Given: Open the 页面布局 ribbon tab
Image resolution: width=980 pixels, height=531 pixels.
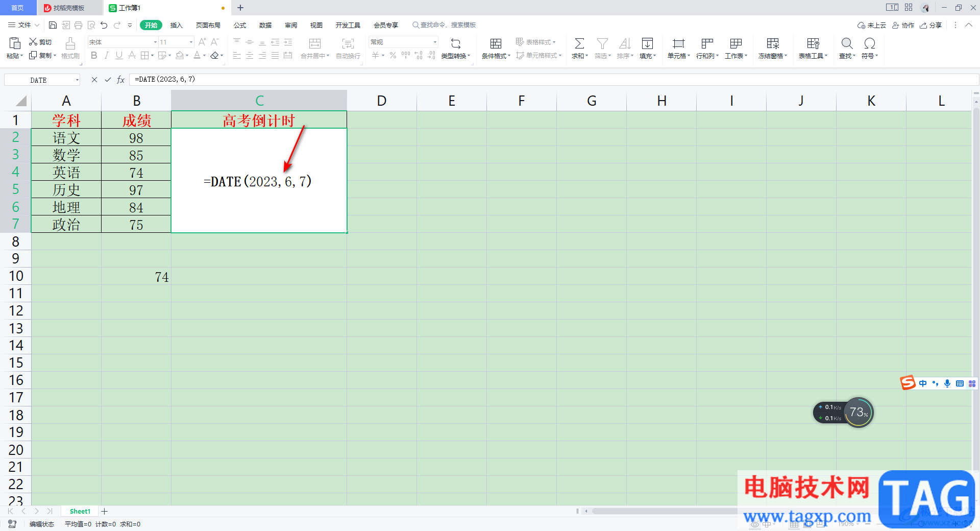Looking at the screenshot, I should click(x=208, y=25).
